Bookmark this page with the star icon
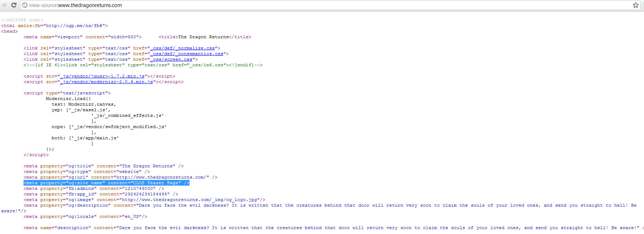 coord(636,5)
